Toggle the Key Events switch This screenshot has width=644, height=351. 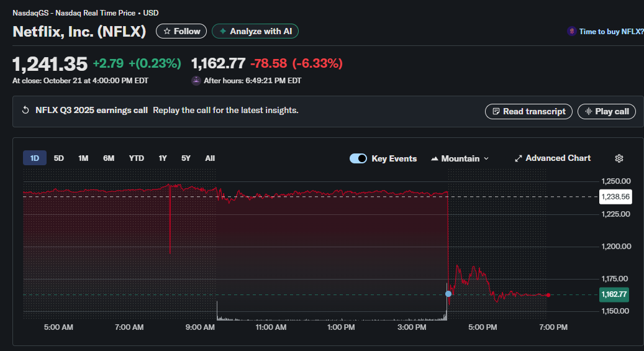[x=358, y=158]
